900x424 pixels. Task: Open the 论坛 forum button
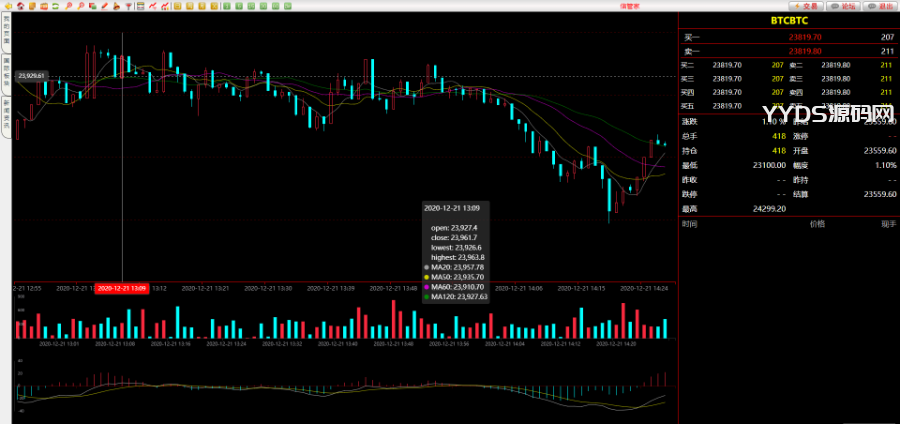click(844, 6)
